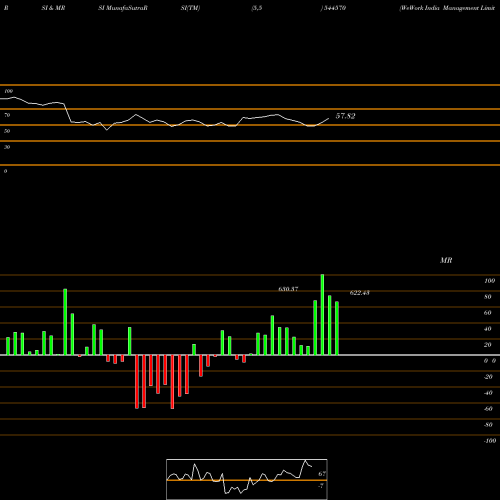
Task: Click the 30 level label on RSI axis
Action: (7, 147)
